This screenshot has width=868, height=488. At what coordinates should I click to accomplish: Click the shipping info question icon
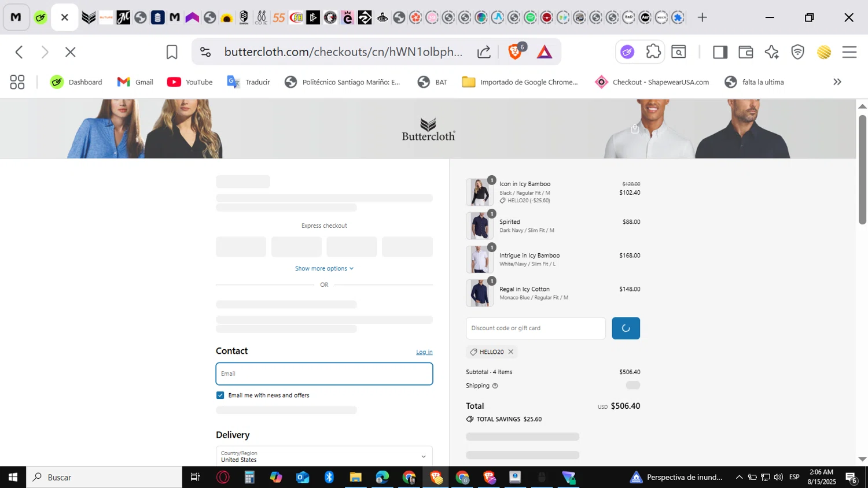[495, 386]
